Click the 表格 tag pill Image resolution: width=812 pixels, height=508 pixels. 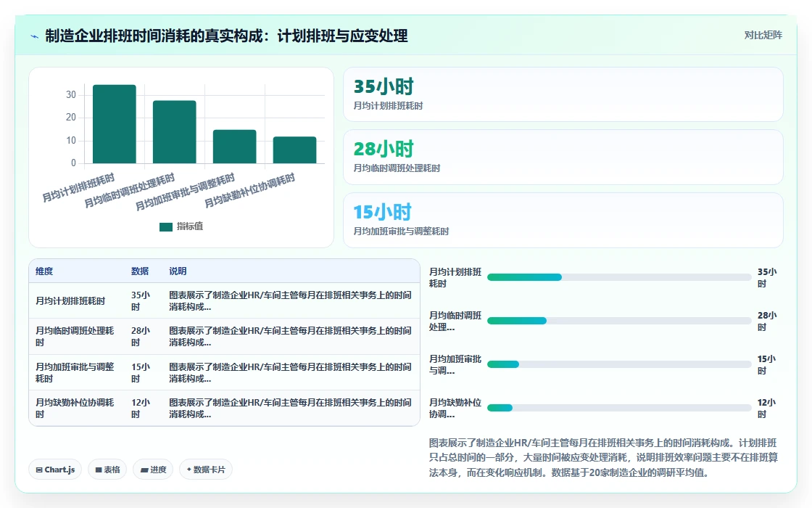[x=107, y=470]
